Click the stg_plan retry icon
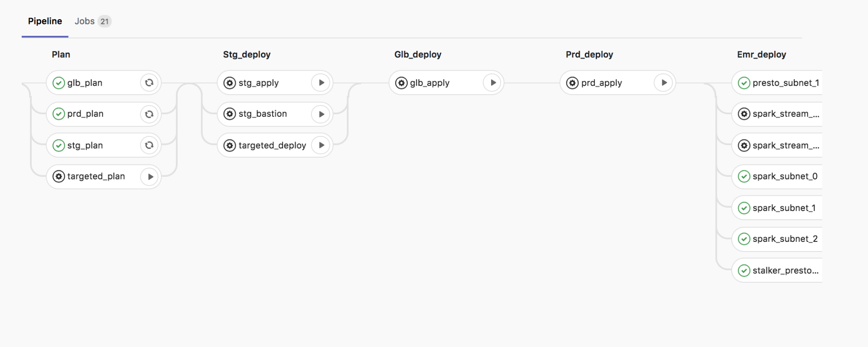Viewport: 868px width, 347px height. point(149,145)
